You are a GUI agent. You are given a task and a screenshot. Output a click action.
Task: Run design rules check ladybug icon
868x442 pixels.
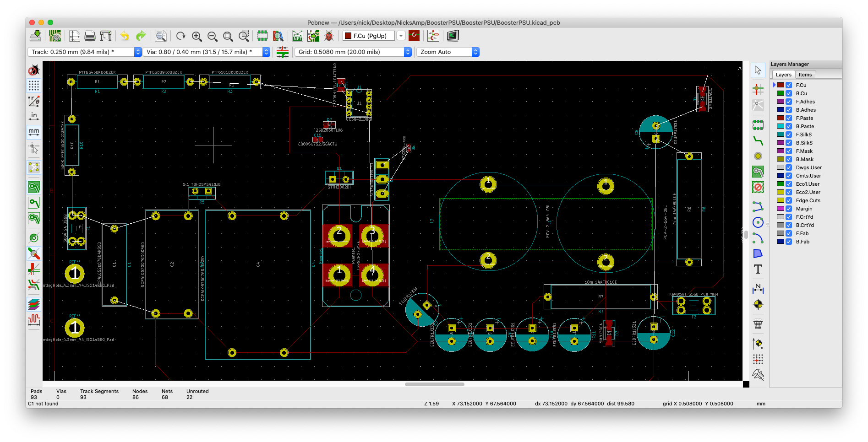click(329, 36)
